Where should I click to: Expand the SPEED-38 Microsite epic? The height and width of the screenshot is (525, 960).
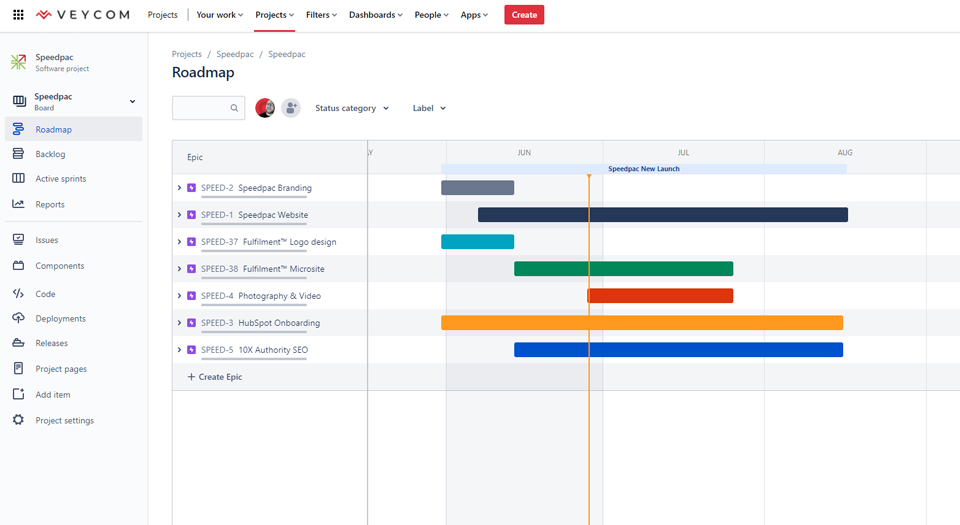tap(179, 269)
